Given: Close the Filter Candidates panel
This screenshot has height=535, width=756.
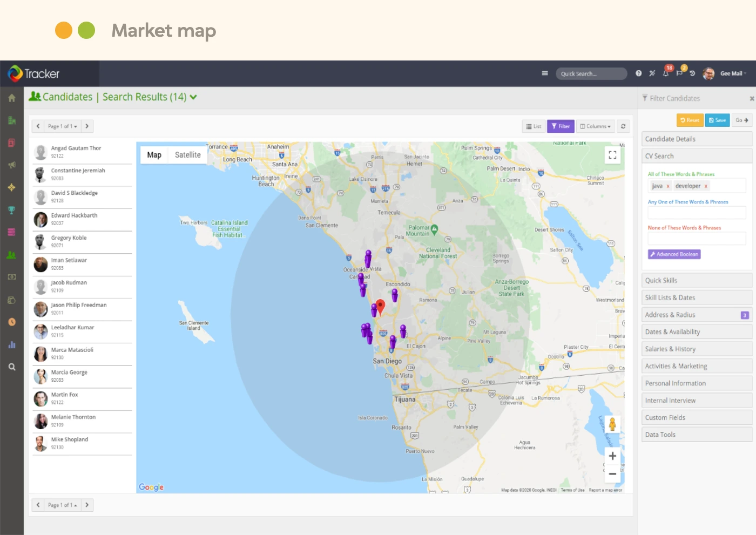Looking at the screenshot, I should pyautogui.click(x=752, y=98).
